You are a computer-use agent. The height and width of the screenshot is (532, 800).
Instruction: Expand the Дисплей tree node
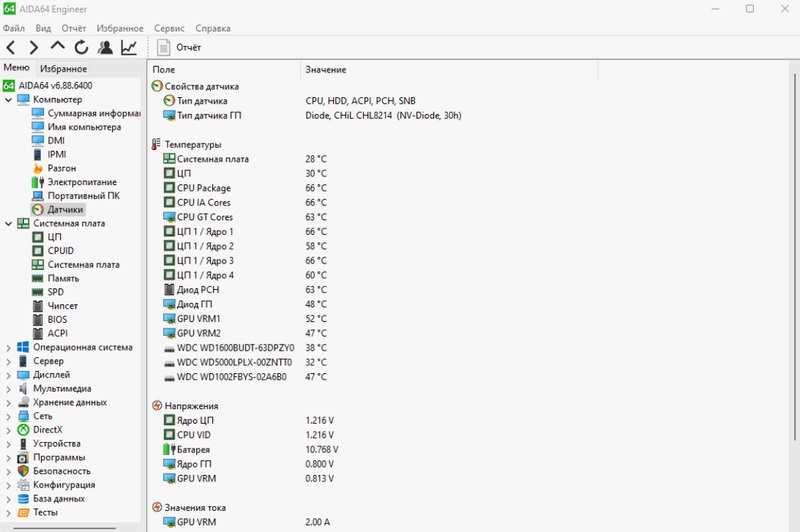point(8,375)
